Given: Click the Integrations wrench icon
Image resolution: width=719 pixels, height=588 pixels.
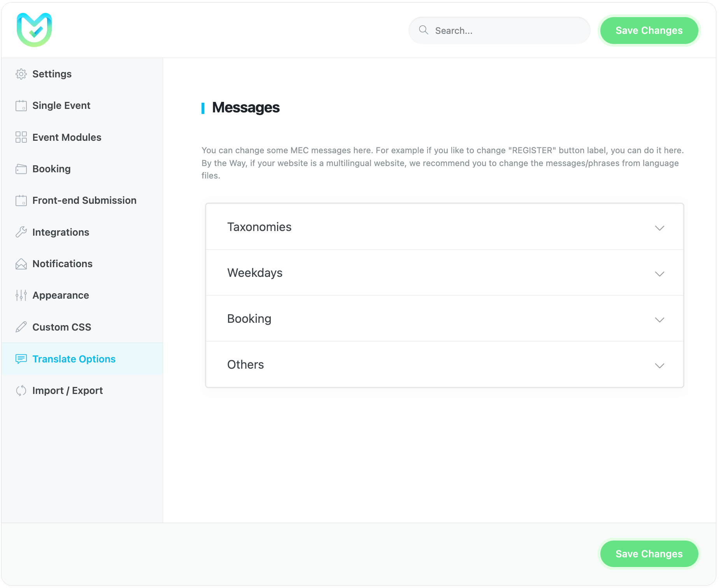Looking at the screenshot, I should 21,232.
